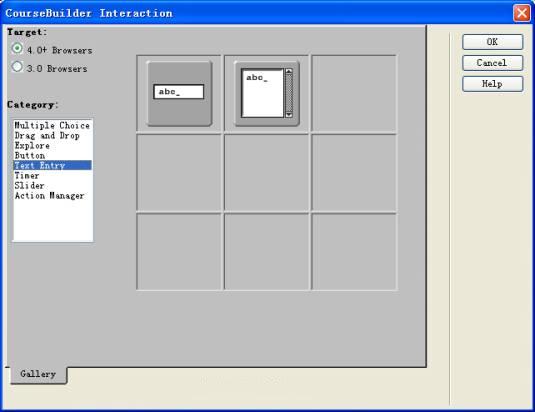Select the highlighted Text Entry category

click(x=53, y=165)
